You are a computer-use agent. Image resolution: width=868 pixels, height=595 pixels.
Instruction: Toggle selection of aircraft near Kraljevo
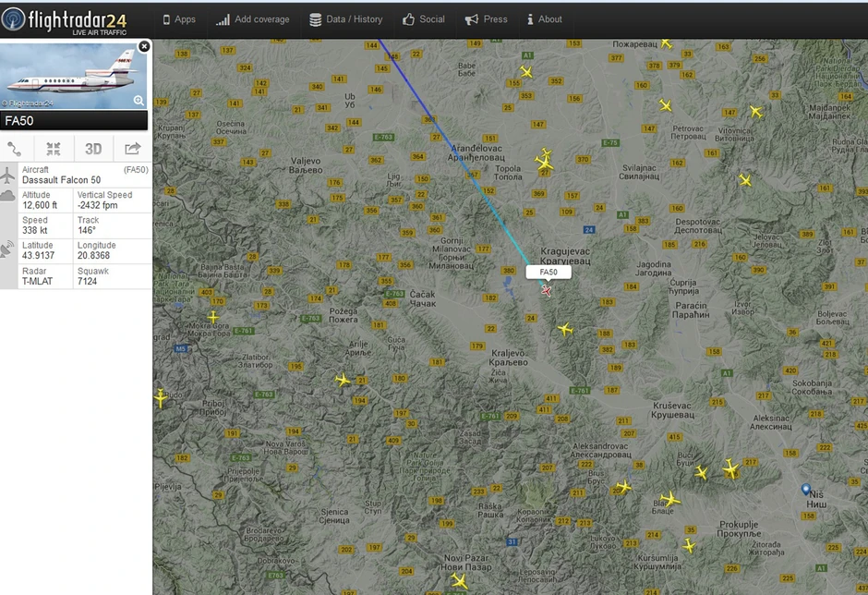coord(567,328)
